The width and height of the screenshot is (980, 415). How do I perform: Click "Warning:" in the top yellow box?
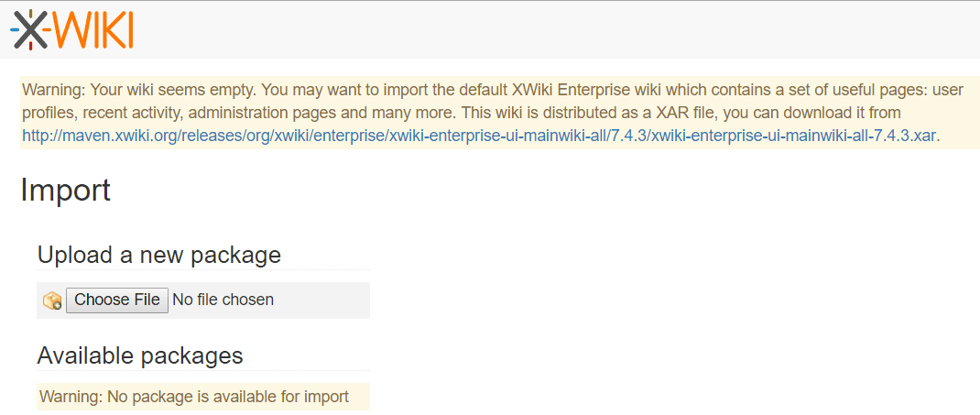pos(53,90)
